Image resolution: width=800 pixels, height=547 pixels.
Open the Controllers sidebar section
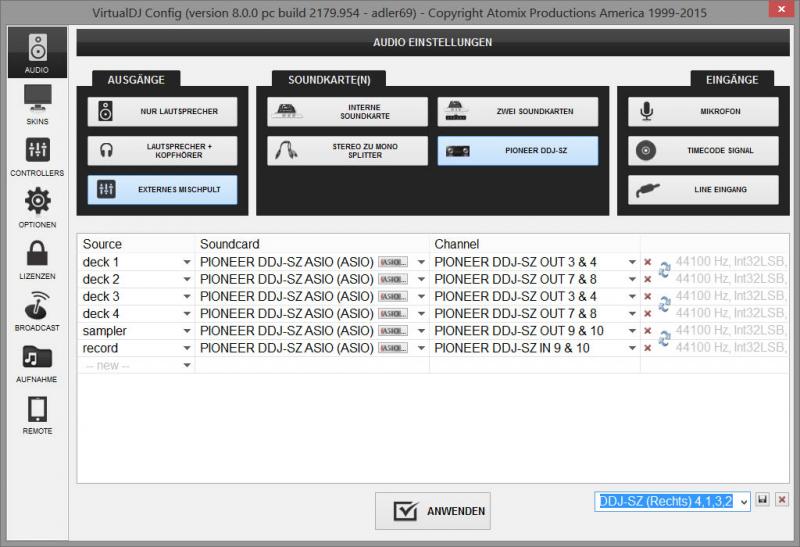coord(37,157)
